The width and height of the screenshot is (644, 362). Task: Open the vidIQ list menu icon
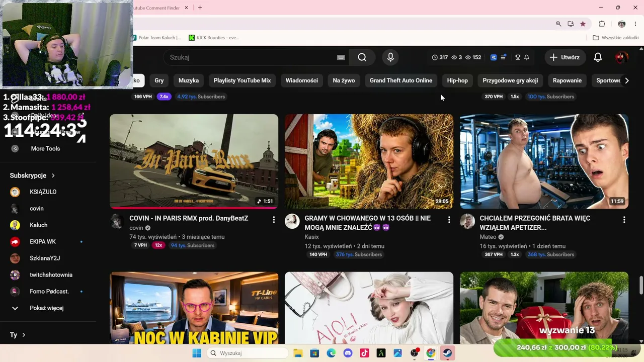[503, 57]
